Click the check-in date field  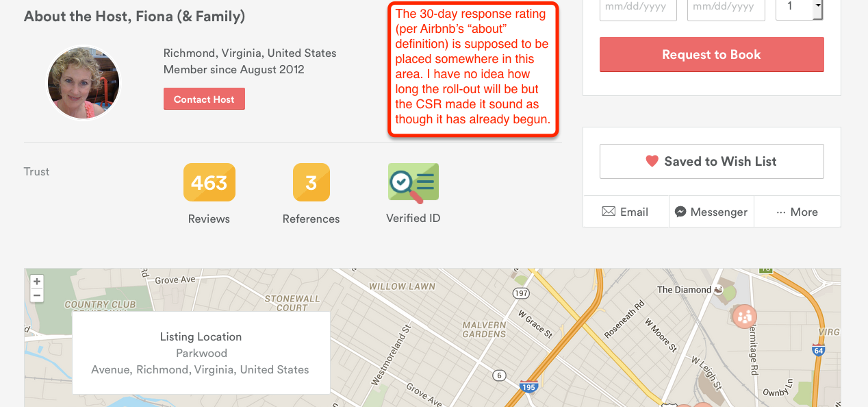click(637, 9)
